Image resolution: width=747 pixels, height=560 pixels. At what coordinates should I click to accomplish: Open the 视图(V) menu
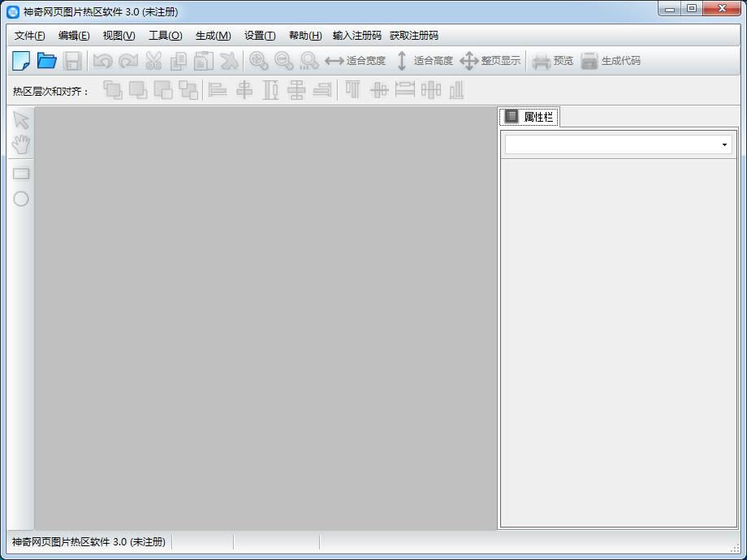click(119, 36)
